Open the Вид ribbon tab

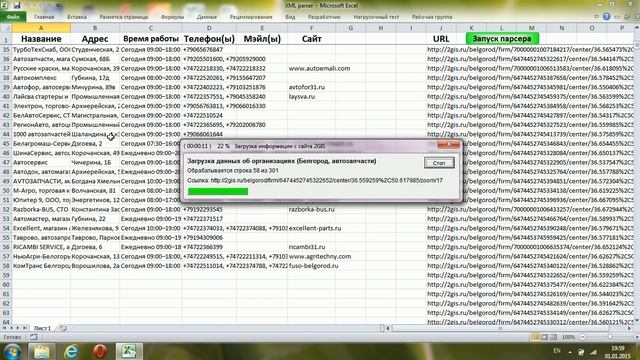(290, 17)
